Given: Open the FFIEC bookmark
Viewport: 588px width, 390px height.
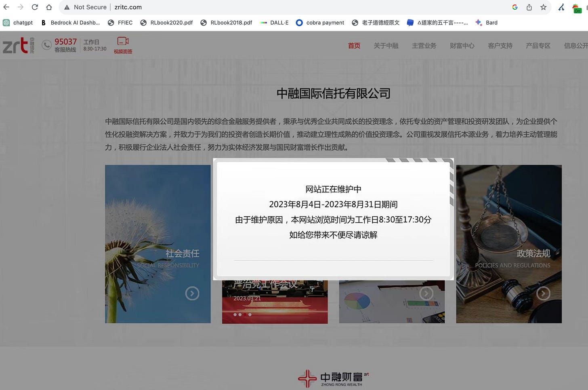Looking at the screenshot, I should (120, 23).
